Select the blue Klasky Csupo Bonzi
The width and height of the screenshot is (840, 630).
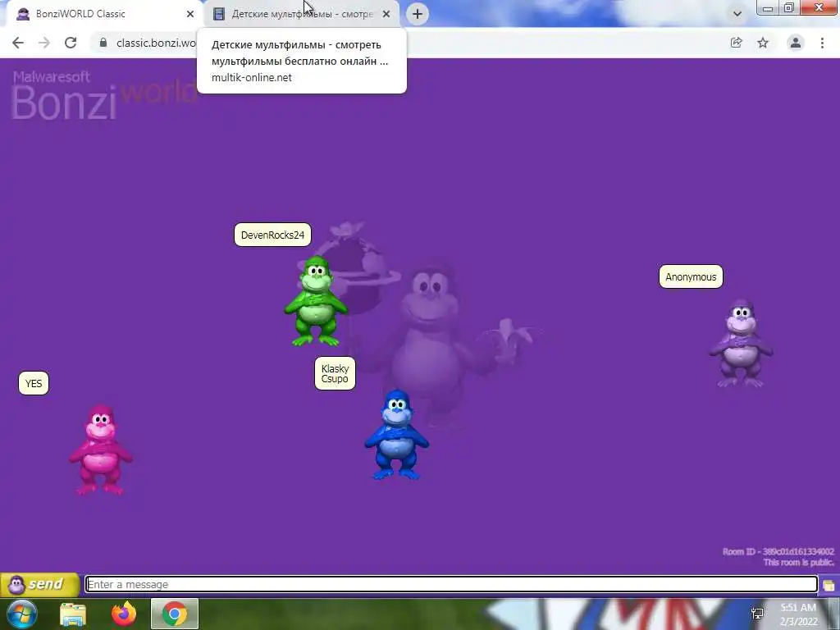396,435
